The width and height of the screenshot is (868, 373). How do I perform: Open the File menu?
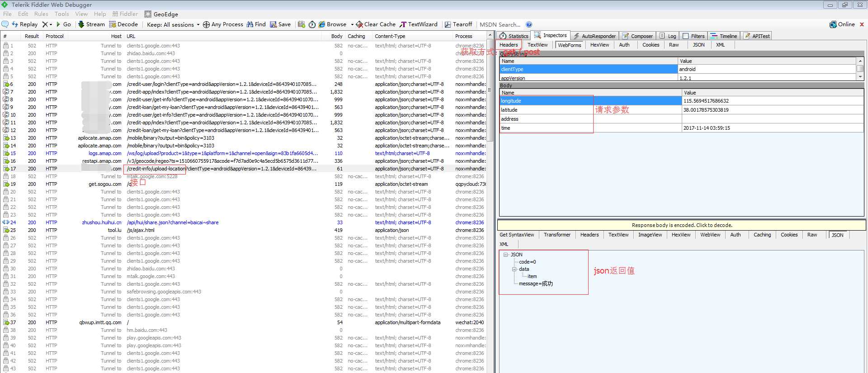[x=7, y=14]
